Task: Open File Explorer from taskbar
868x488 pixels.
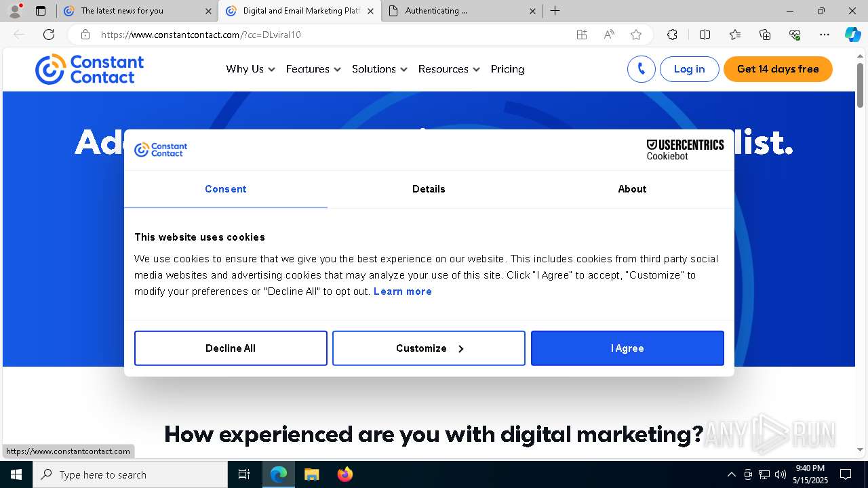Action: (x=311, y=474)
